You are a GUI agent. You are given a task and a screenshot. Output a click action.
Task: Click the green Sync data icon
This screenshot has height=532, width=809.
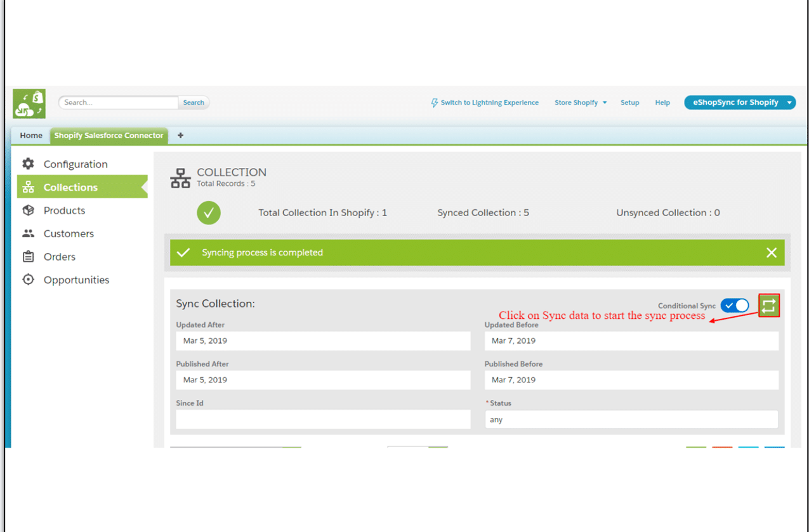click(768, 306)
